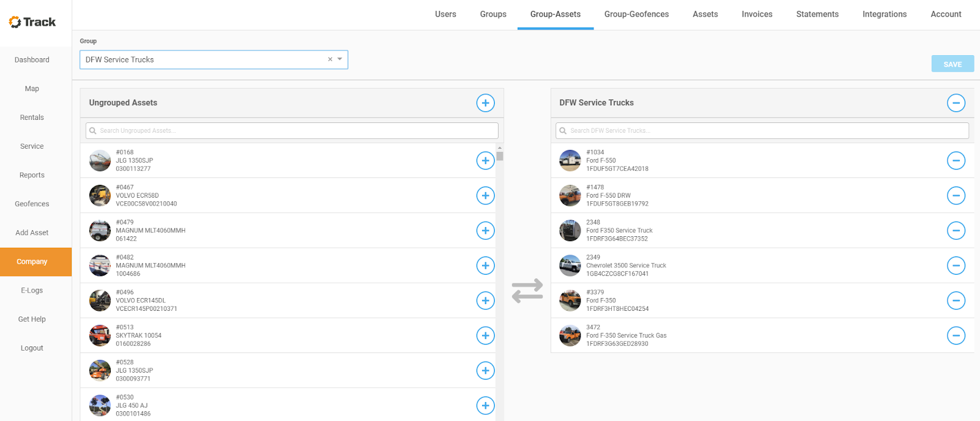Click thumbnail of asset #0513
980x421 pixels.
100,335
